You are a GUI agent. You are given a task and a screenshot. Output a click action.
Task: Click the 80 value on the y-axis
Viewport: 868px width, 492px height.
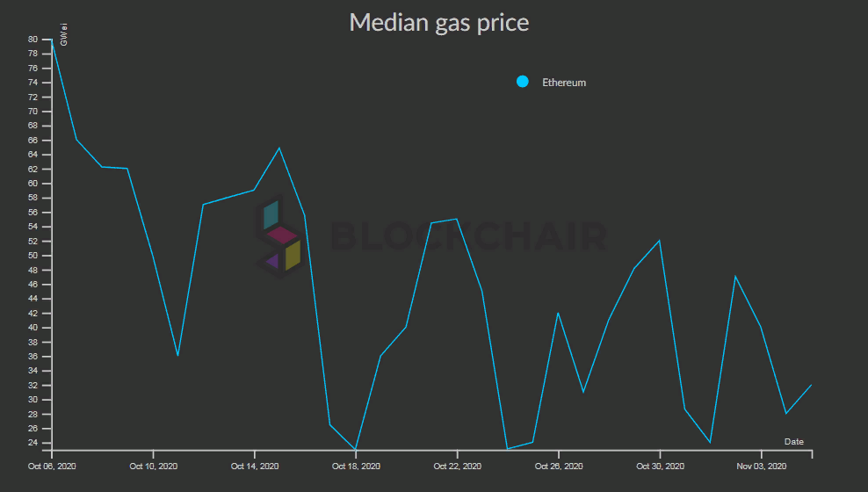[x=33, y=40]
